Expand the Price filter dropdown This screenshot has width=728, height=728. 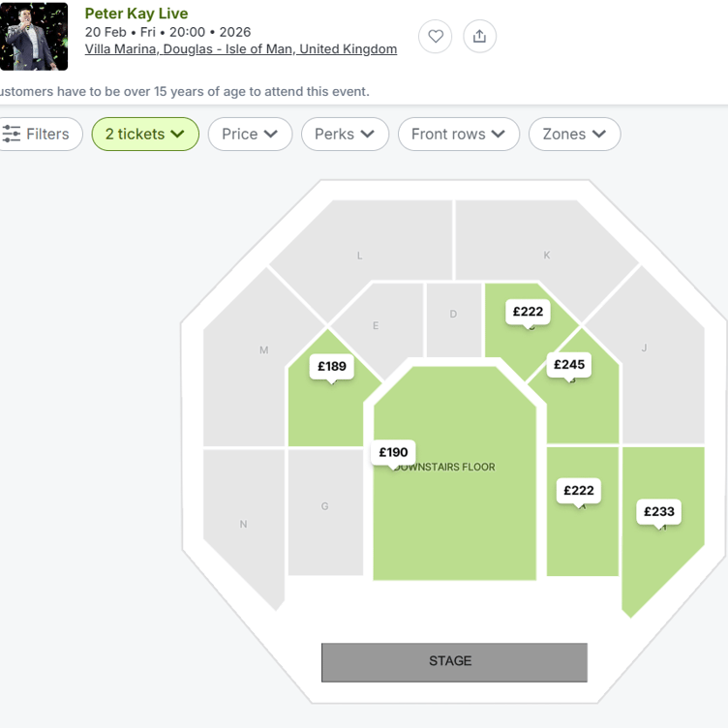250,134
